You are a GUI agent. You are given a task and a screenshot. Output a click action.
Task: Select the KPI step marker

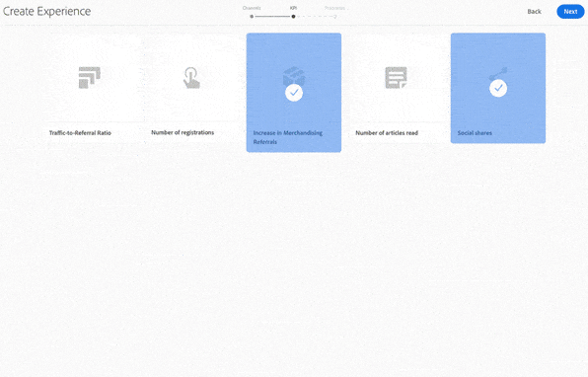293,16
